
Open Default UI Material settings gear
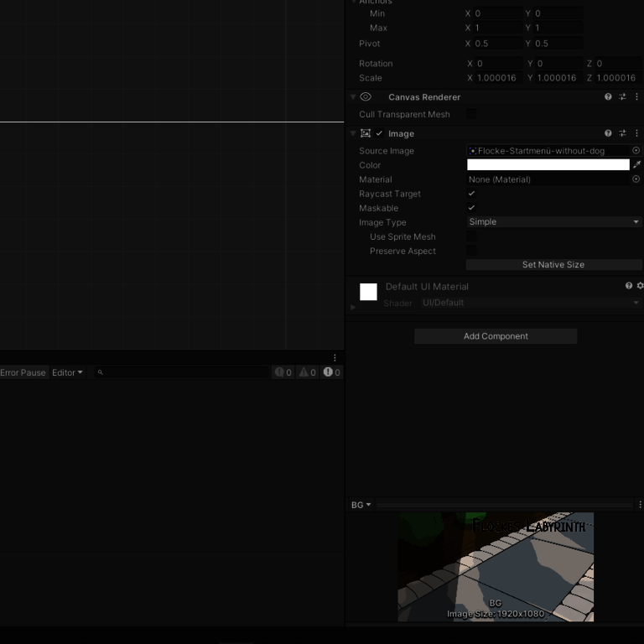[640, 286]
